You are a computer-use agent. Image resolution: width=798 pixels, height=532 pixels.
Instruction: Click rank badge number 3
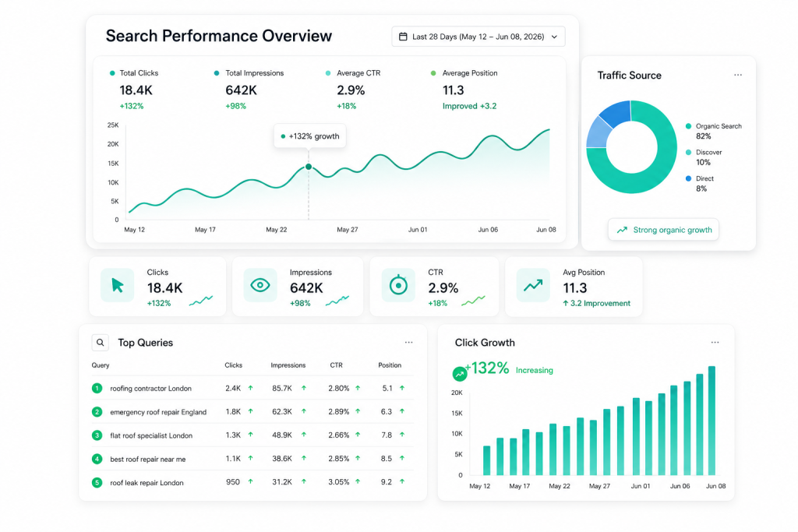click(x=97, y=435)
